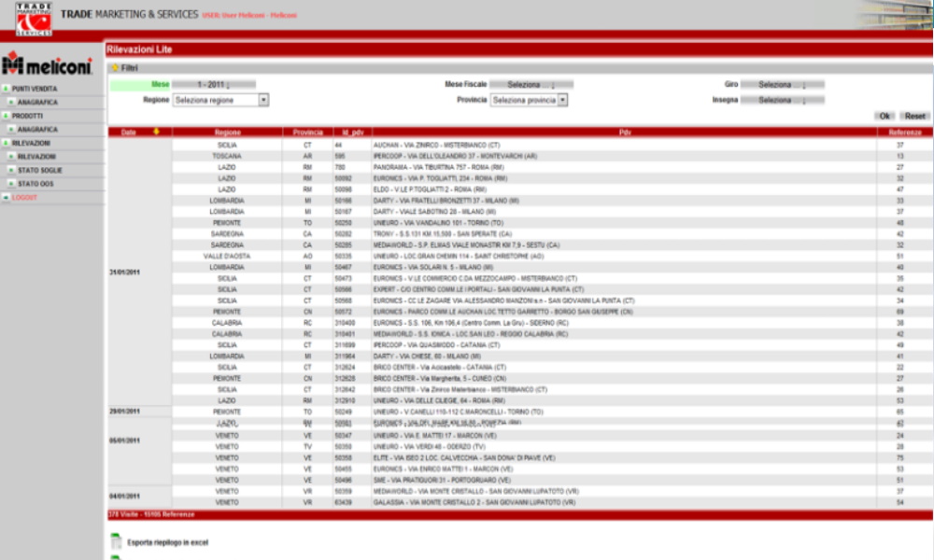Open the Mese Fiscale Seleziona dropdown
This screenshot has height=560, width=934.
tap(531, 85)
